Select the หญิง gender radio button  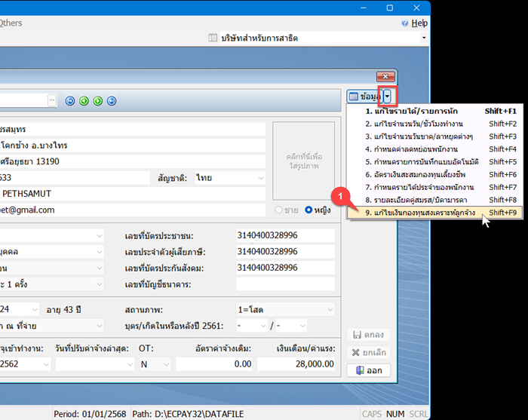click(x=309, y=209)
